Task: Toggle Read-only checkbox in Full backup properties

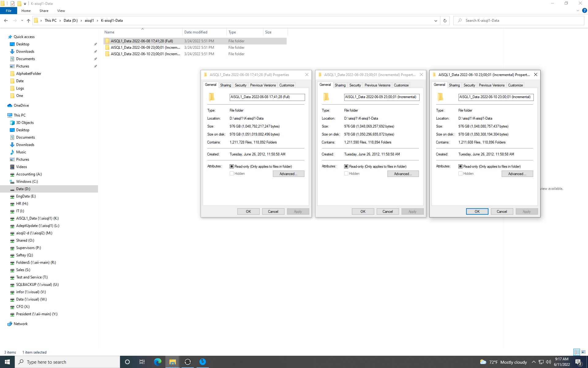Action: [232, 166]
